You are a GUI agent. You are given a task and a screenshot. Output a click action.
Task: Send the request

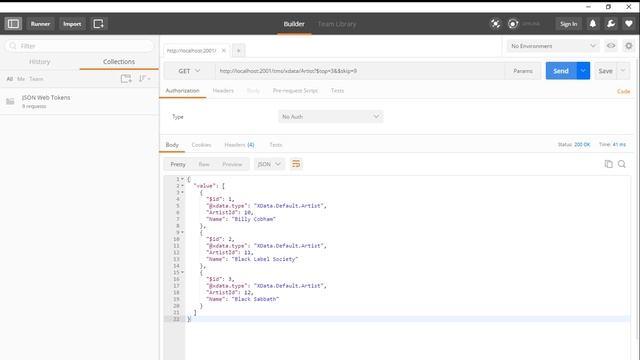[561, 71]
